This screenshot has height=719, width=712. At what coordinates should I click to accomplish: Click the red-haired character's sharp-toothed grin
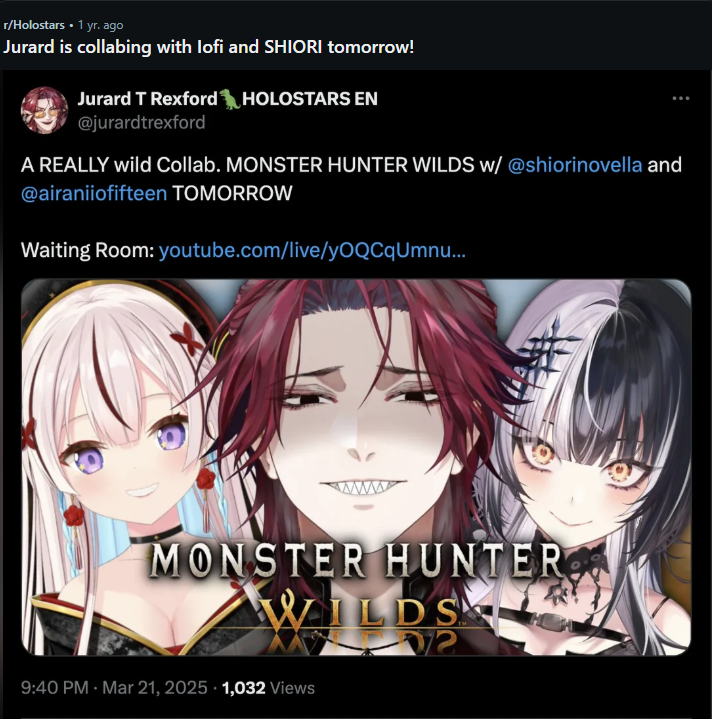(x=362, y=487)
